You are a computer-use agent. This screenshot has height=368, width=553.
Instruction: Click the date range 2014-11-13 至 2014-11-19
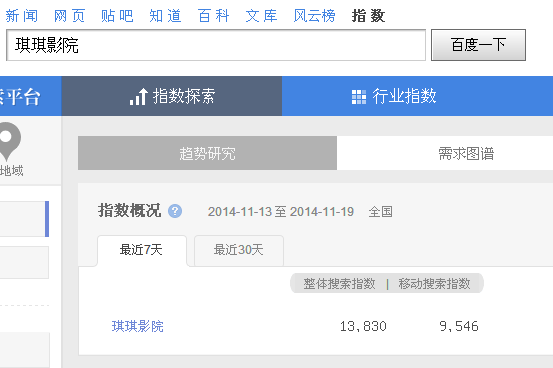281,212
